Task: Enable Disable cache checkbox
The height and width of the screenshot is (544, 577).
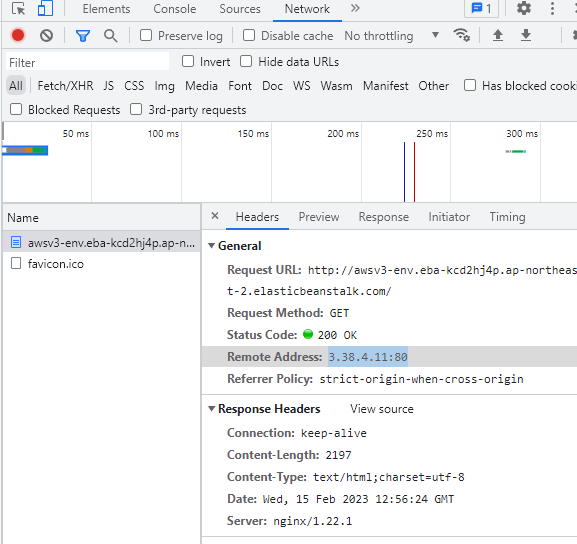Action: [x=249, y=35]
